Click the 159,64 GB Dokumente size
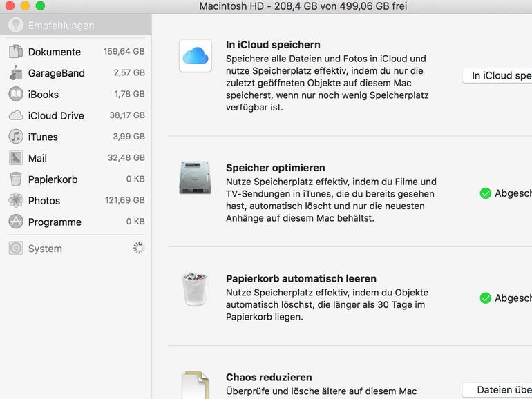Screen dimensions: 532x399 coord(124,51)
